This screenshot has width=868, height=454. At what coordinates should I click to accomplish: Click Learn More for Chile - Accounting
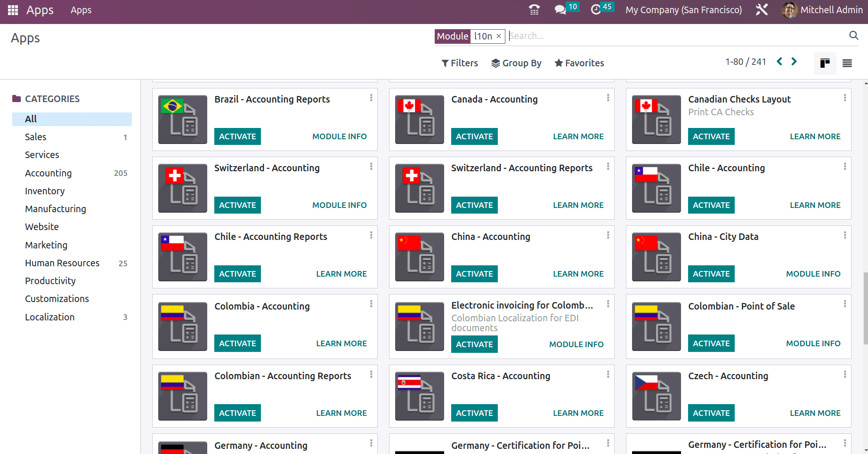coord(815,205)
